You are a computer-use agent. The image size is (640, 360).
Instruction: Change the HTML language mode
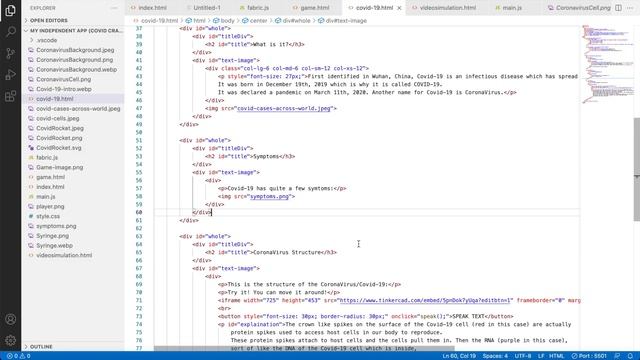(x=556, y=356)
